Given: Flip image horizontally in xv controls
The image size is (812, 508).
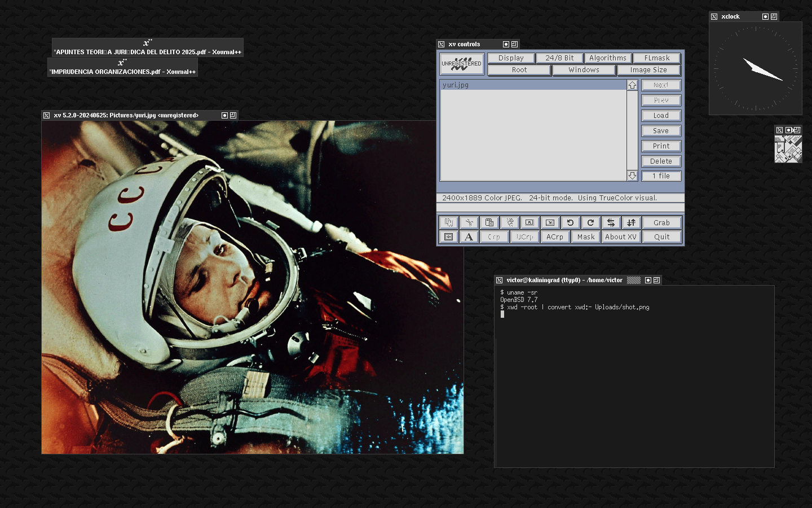Looking at the screenshot, I should (611, 222).
